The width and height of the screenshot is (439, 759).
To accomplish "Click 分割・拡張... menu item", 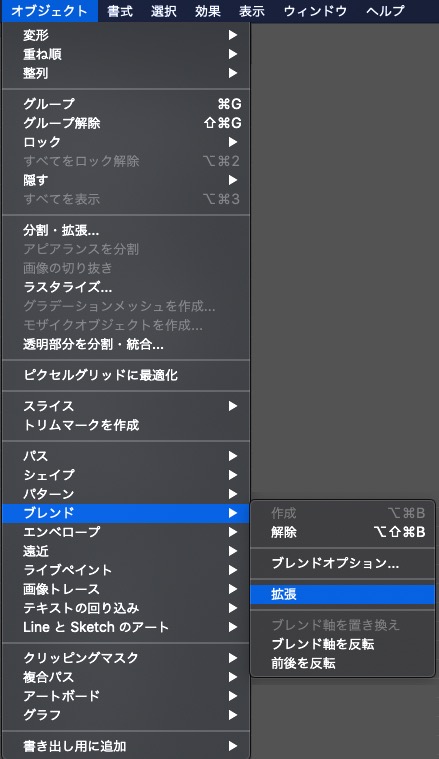I will click(x=126, y=230).
